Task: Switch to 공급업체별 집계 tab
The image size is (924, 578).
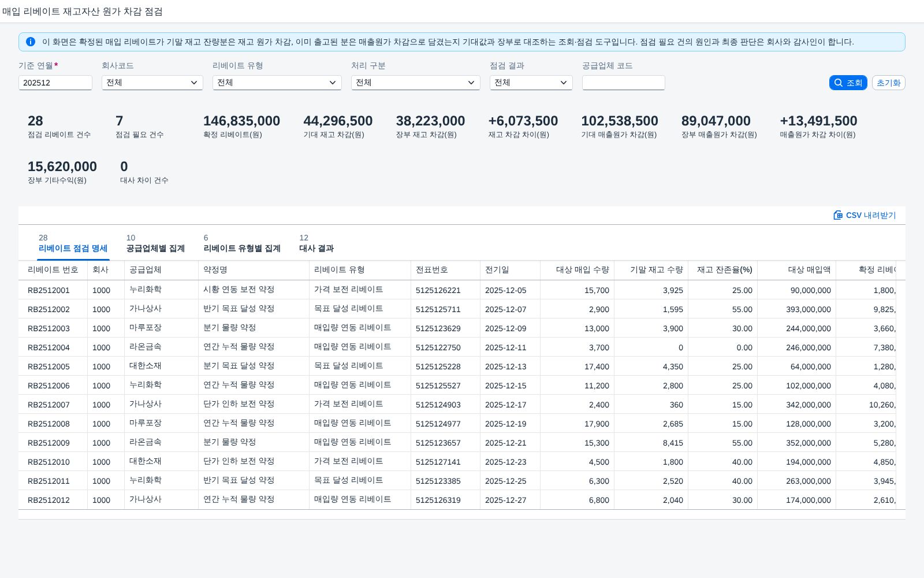Action: click(x=155, y=243)
